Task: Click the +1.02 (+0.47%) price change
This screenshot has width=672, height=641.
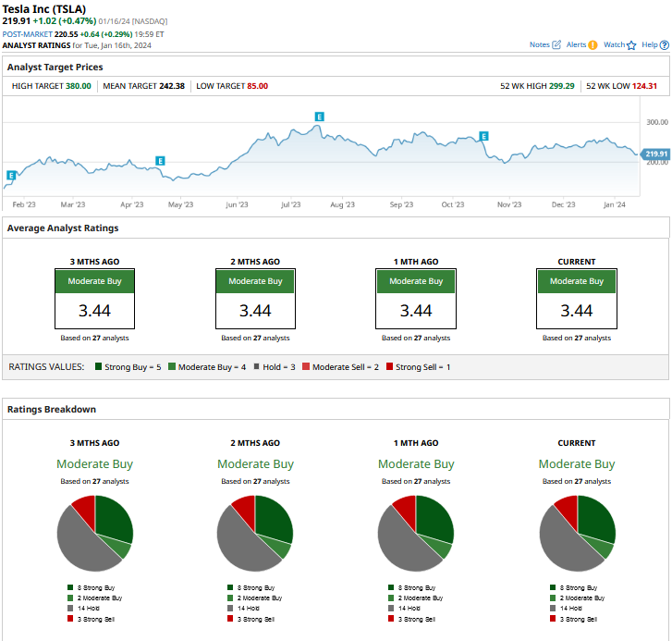Action: pos(65,21)
